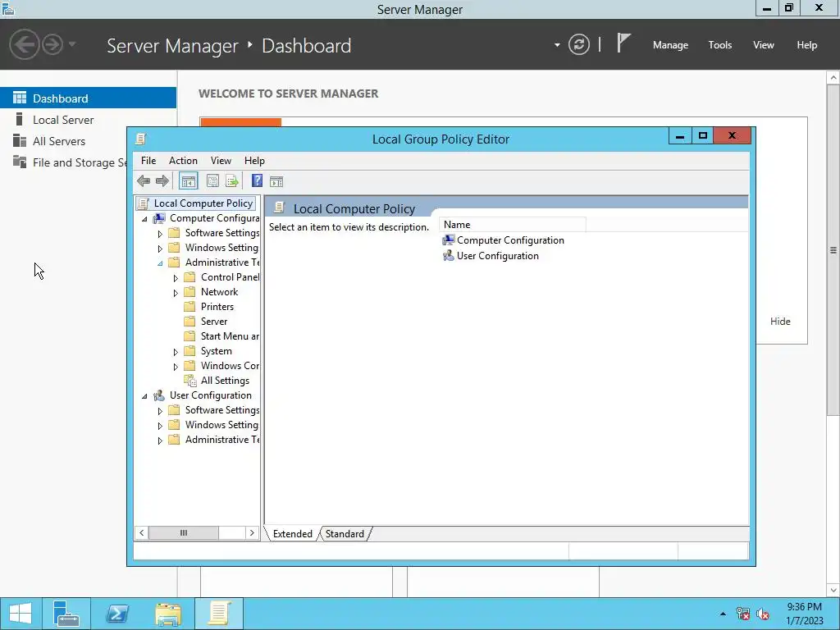Open Server Manager View menu
Image resolution: width=840 pixels, height=630 pixels.
[x=764, y=45]
